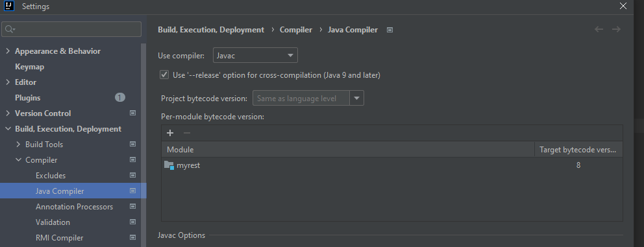Expand the Build Tools node
Viewport: 644px width, 247px height.
click(x=18, y=144)
